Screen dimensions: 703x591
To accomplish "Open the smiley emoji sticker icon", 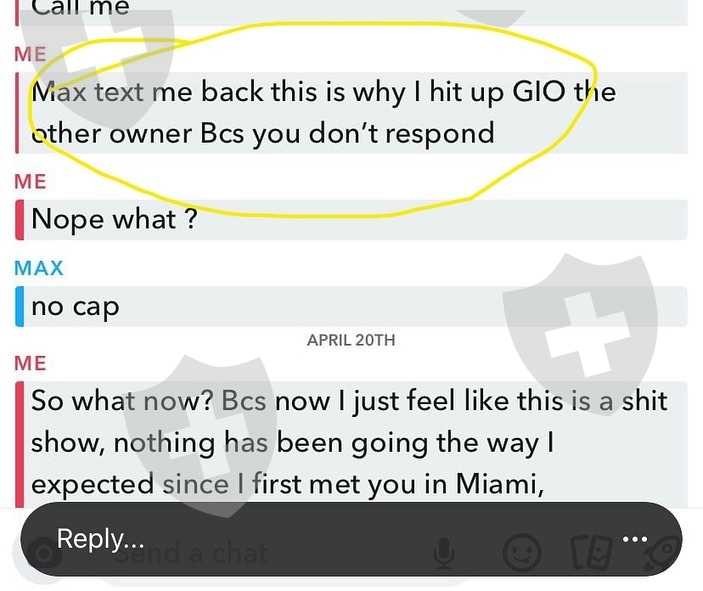I will pos(521,553).
